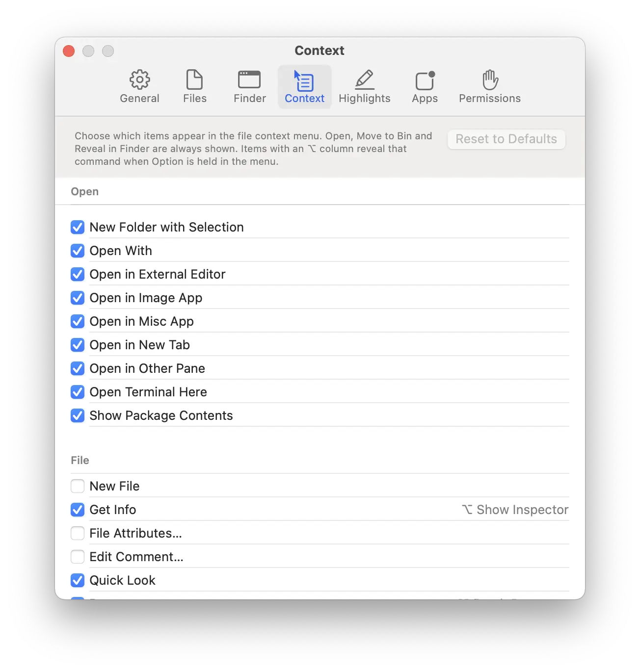Click the Show Inspector option alternate
Screen dimensions: 640x672
tap(515, 510)
